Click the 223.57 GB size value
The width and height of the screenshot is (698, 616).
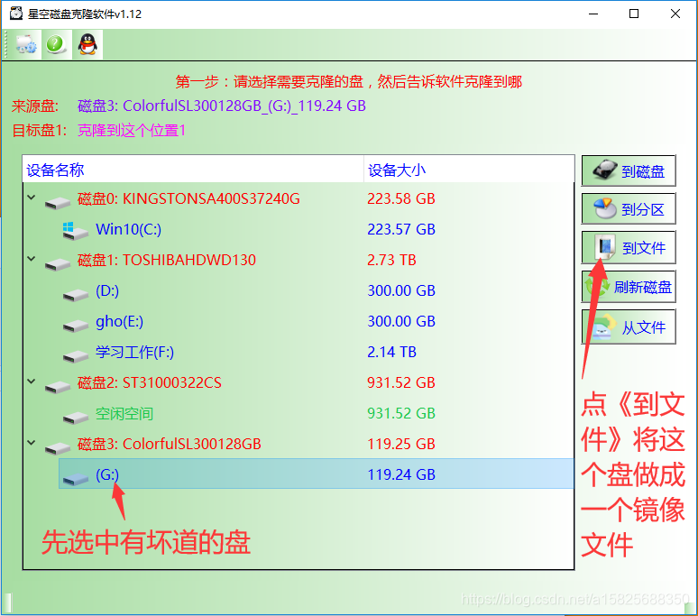click(x=401, y=229)
